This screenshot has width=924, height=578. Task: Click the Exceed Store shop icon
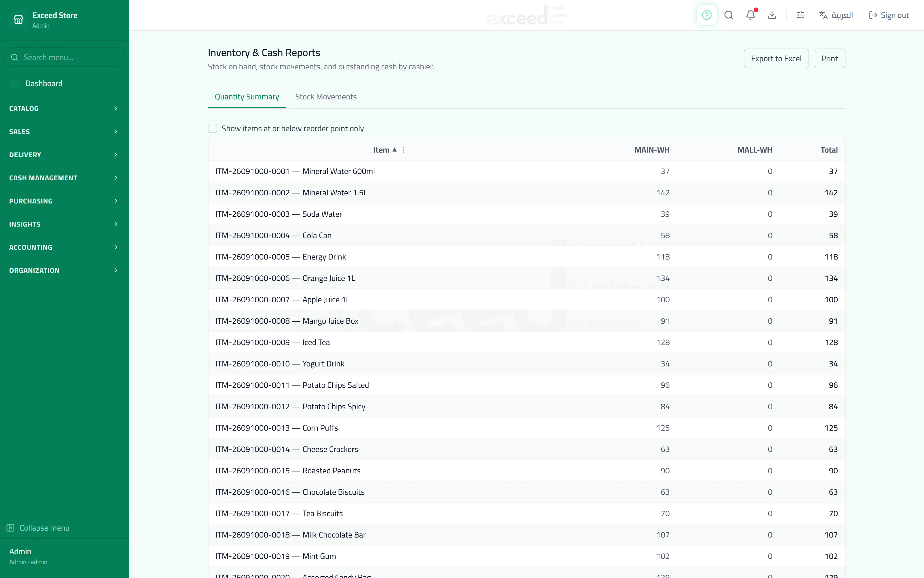(x=18, y=19)
